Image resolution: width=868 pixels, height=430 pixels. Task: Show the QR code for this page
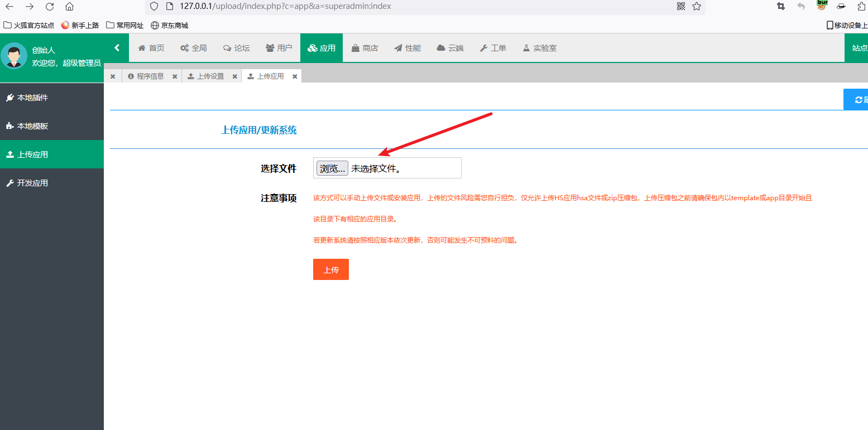click(681, 6)
